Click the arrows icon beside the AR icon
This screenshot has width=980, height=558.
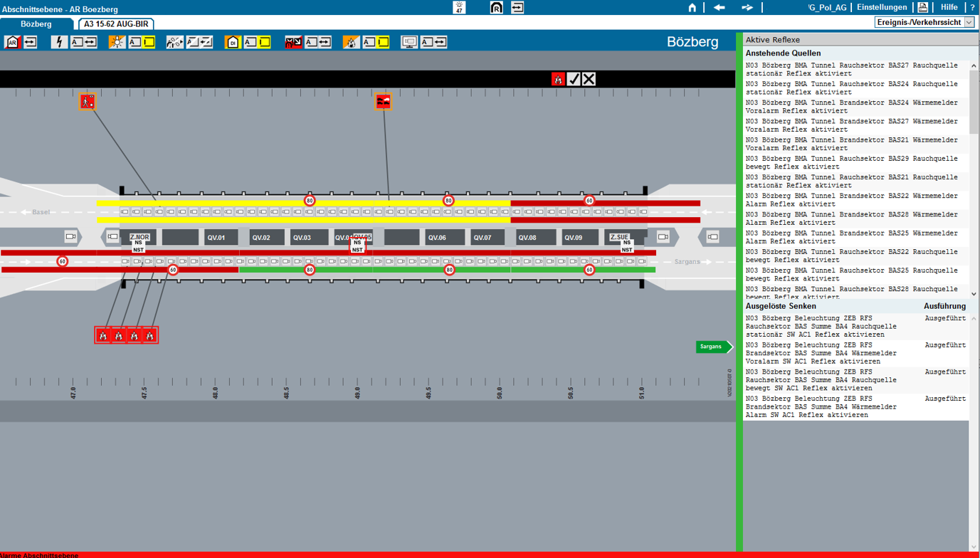[30, 43]
